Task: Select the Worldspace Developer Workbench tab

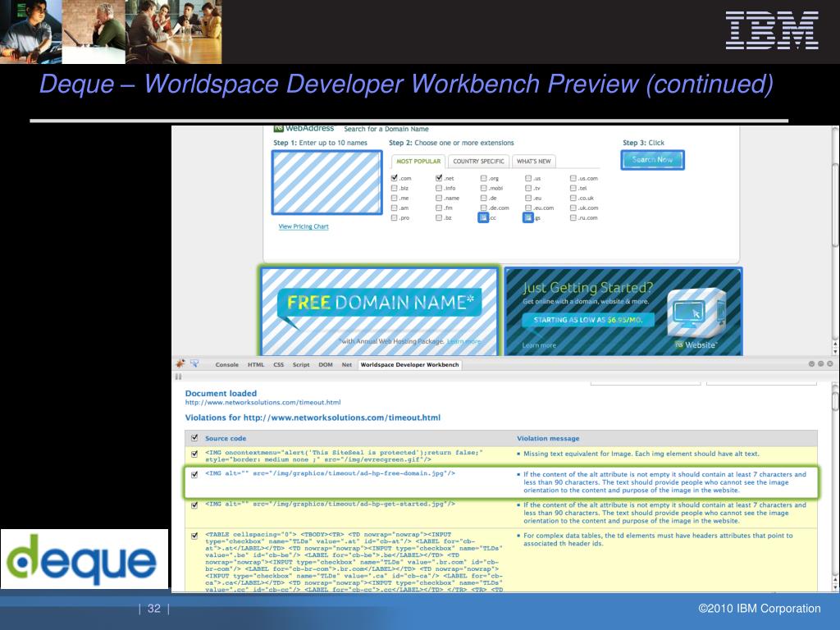Action: (410, 365)
